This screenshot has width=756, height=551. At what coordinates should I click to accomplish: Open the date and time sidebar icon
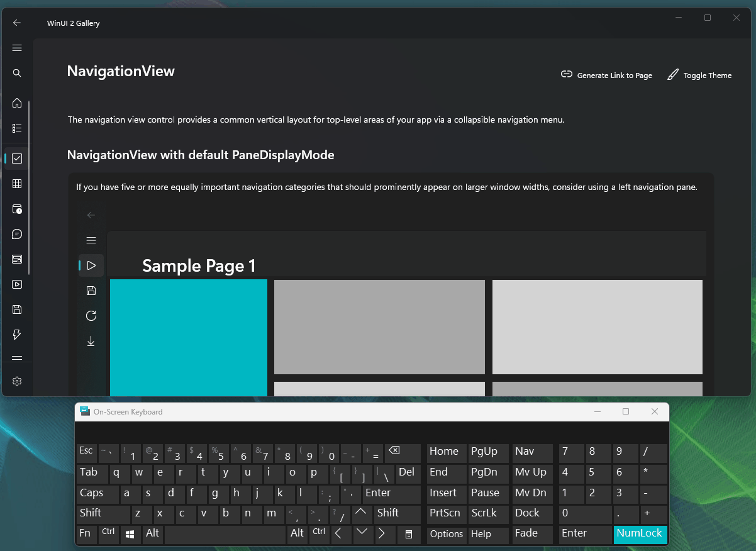coord(17,209)
